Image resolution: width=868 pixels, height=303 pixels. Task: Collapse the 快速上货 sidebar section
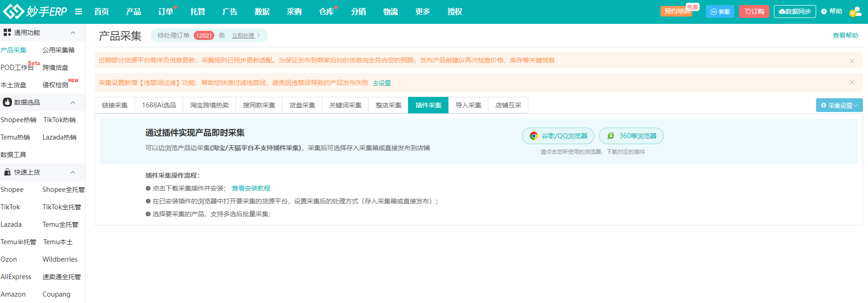(73, 172)
